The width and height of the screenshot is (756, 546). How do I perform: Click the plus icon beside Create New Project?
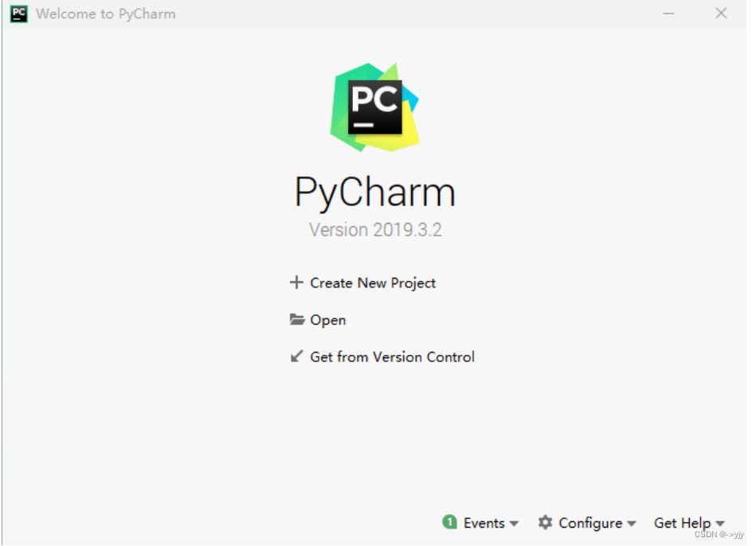(296, 283)
